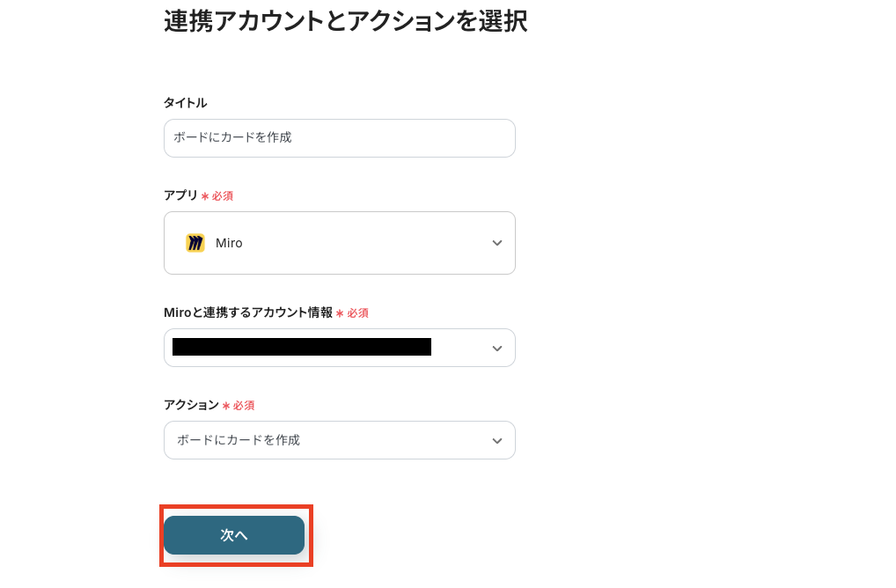Screen dimensions: 896x588
Task: Expand the Miroと連携するアカウント情報 account dropdown
Action: pos(339,348)
